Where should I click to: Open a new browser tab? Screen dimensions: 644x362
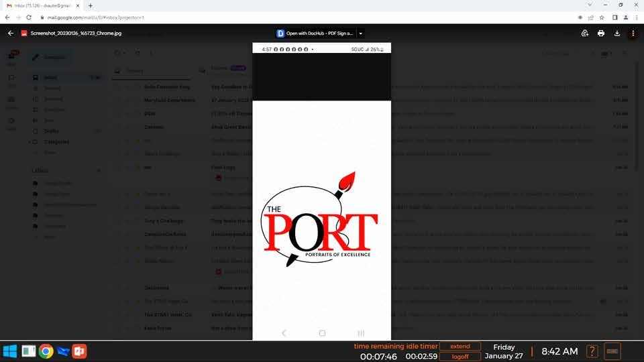tap(91, 6)
